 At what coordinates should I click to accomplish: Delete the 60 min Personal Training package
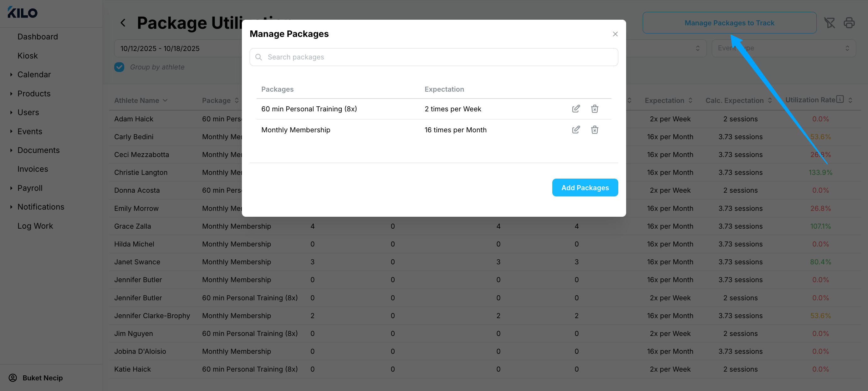(595, 109)
